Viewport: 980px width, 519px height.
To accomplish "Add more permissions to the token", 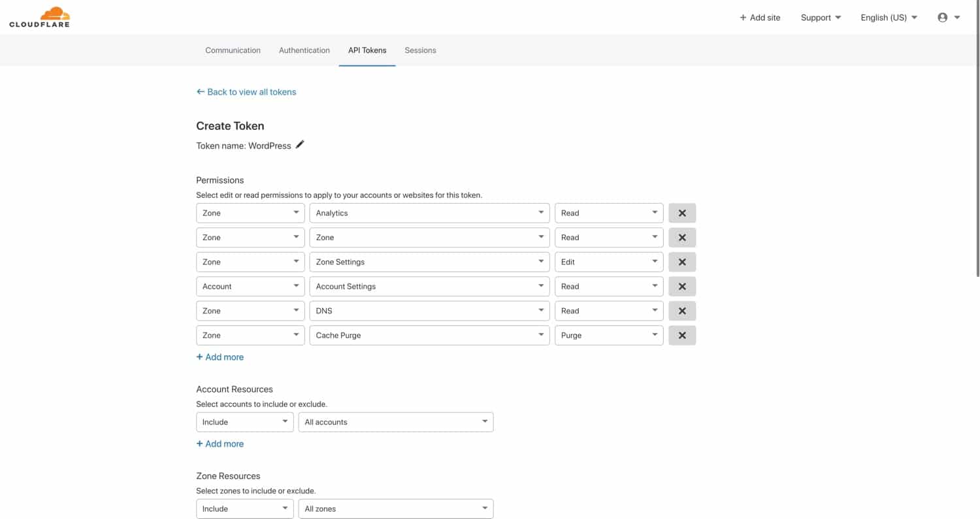I will (x=220, y=357).
